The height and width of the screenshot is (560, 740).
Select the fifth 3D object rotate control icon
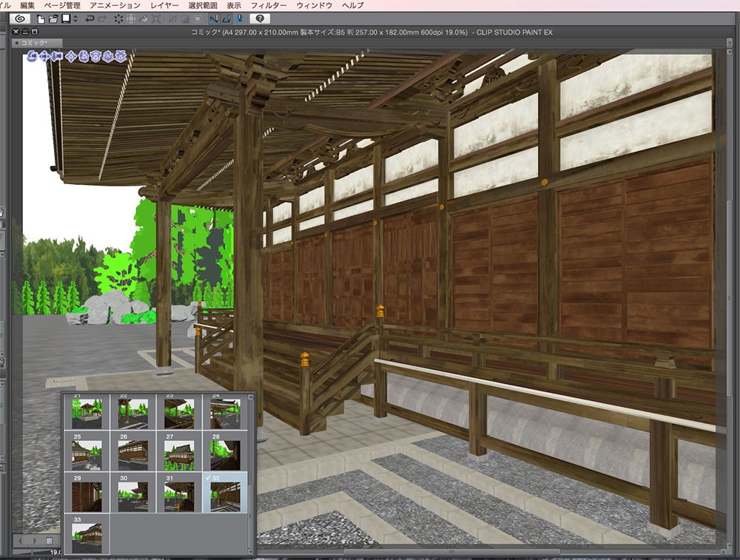[x=83, y=57]
